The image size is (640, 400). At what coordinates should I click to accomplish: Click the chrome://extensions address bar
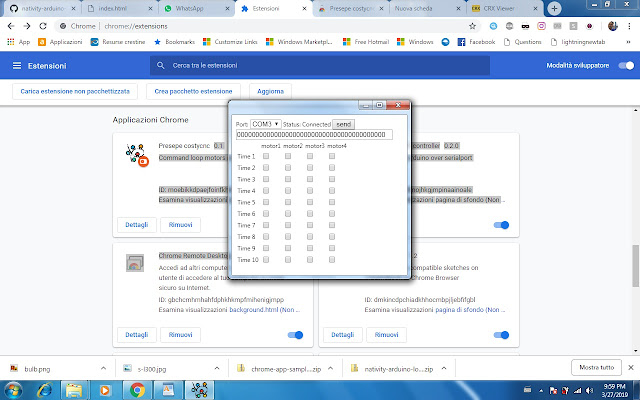click(x=267, y=26)
